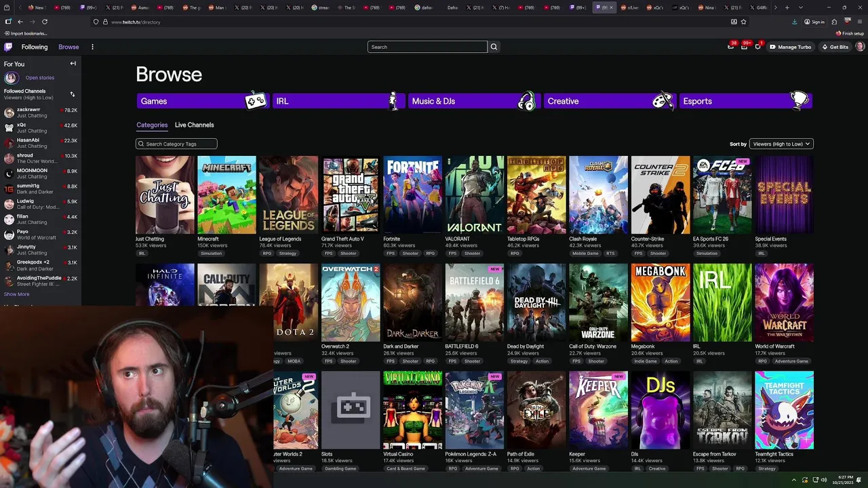868x488 pixels.
Task: Click the Simulation tag under Minecraft
Action: click(211, 253)
